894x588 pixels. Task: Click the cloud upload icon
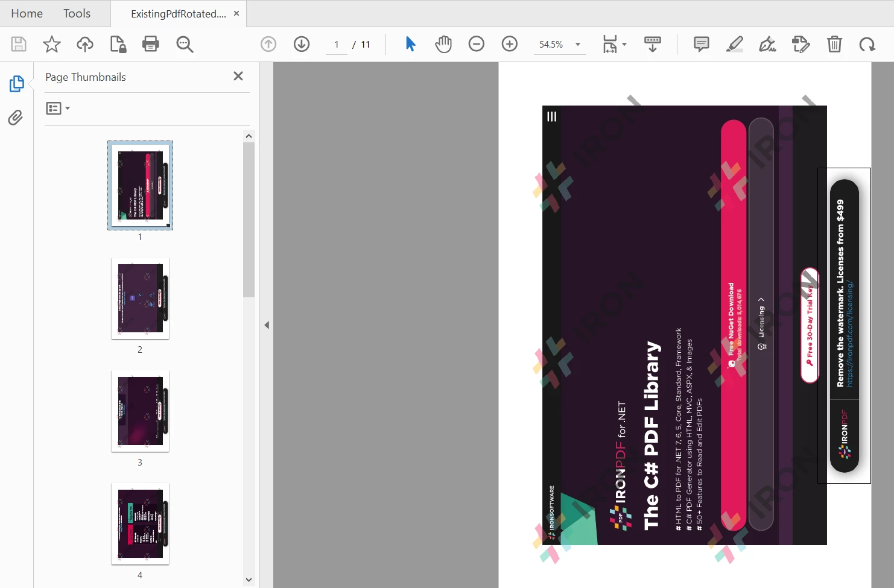pyautogui.click(x=85, y=44)
